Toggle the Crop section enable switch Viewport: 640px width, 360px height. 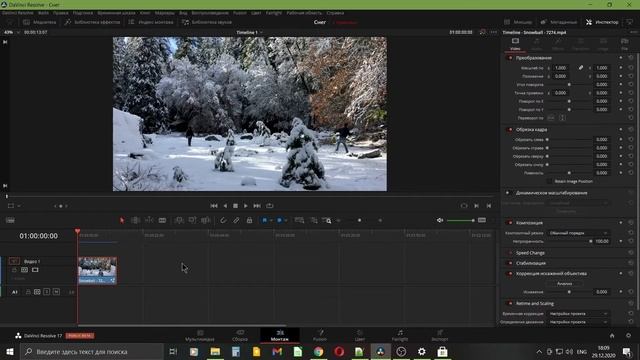pyautogui.click(x=510, y=129)
